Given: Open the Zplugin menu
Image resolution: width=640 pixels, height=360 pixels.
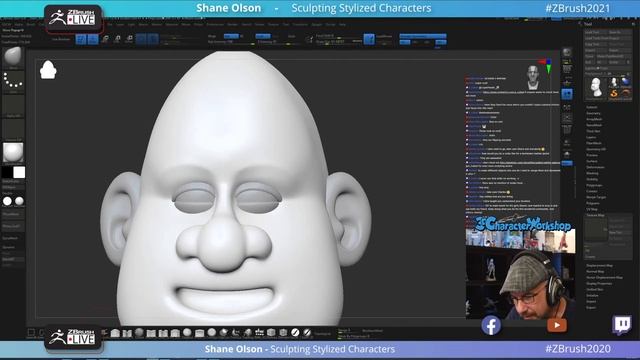Looking at the screenshot, I should click(x=317, y=24).
